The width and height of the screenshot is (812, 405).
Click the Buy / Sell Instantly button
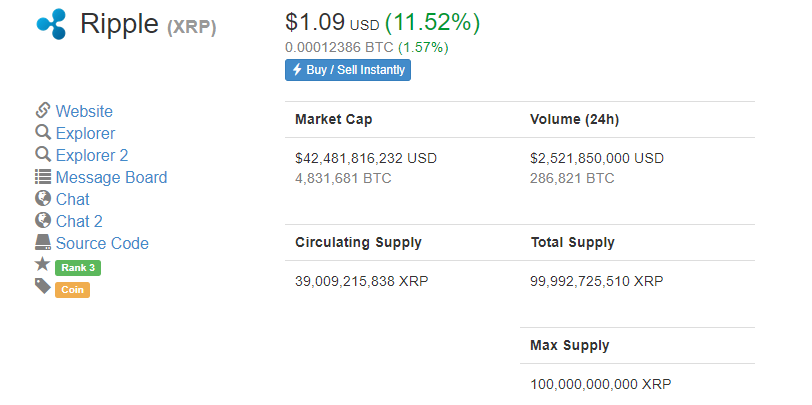pyautogui.click(x=348, y=70)
